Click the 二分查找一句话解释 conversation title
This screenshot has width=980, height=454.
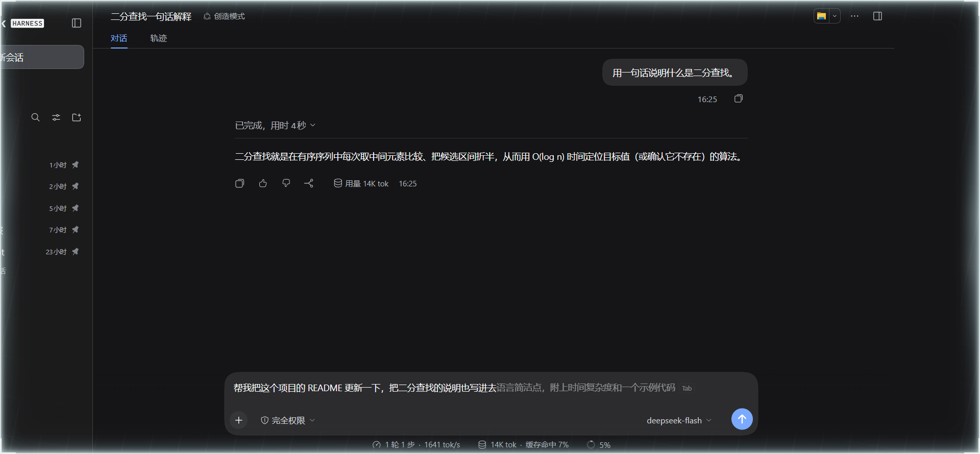tap(151, 16)
